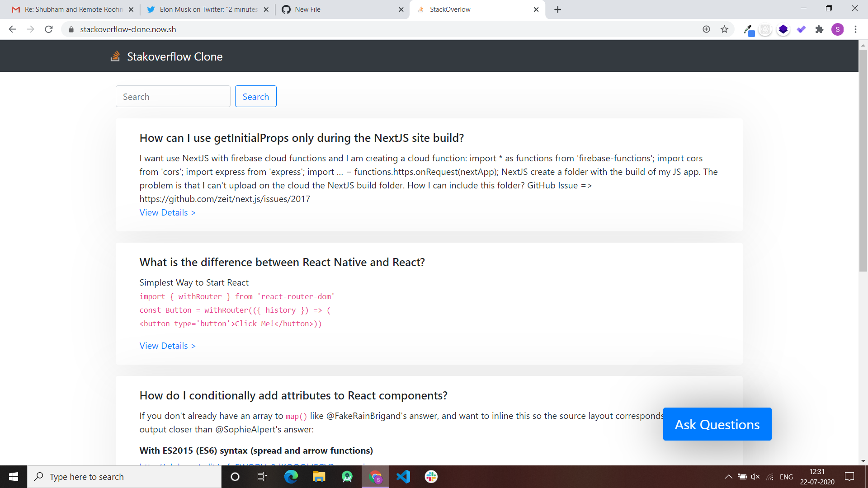
Task: Show hidden system tray icons
Action: click(728, 477)
